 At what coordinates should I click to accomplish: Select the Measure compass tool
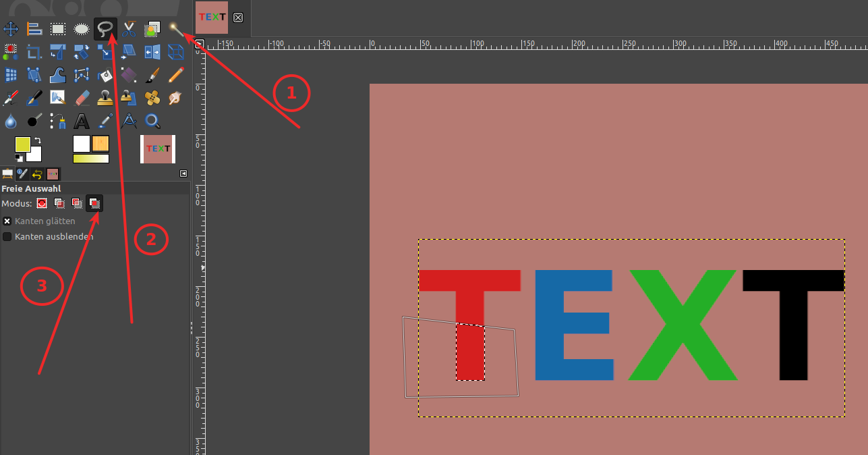click(x=129, y=121)
